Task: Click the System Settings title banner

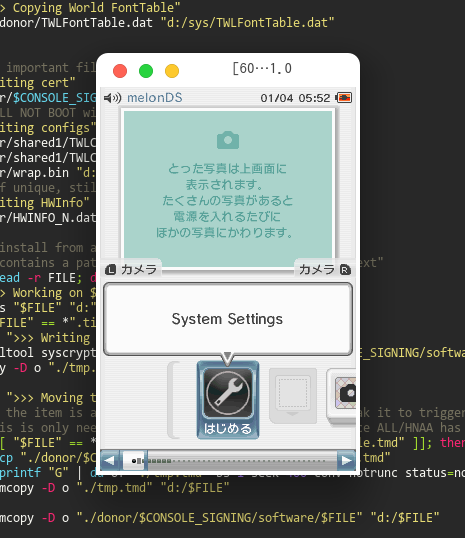Action: pos(228,319)
